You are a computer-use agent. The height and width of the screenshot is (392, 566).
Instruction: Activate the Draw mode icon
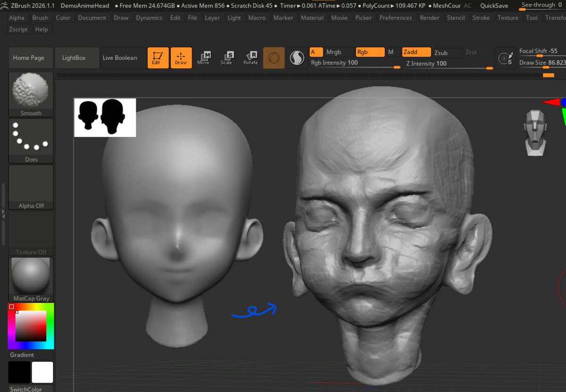[x=181, y=58]
